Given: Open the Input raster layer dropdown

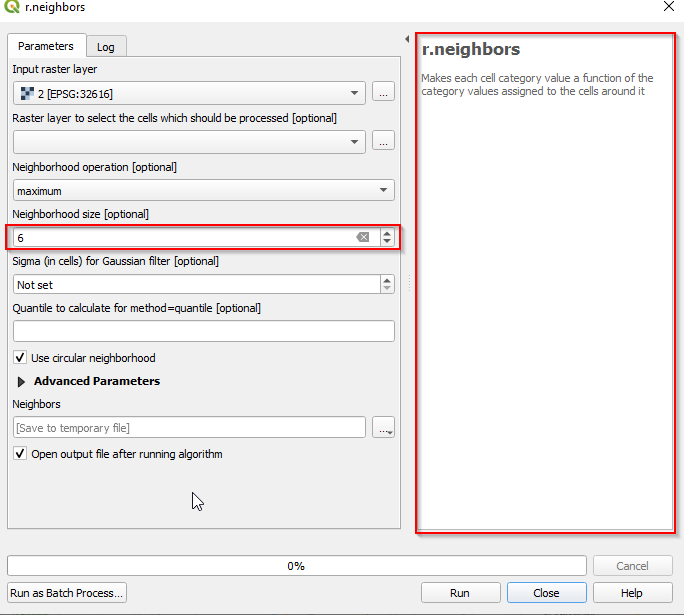Looking at the screenshot, I should pos(189,93).
